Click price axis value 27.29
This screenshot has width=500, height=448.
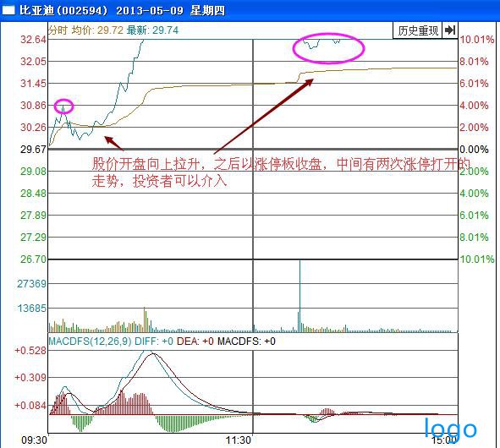[x=33, y=238]
